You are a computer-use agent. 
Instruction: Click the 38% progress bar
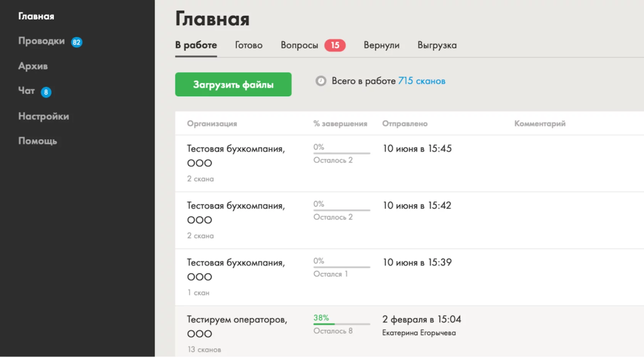click(x=342, y=324)
